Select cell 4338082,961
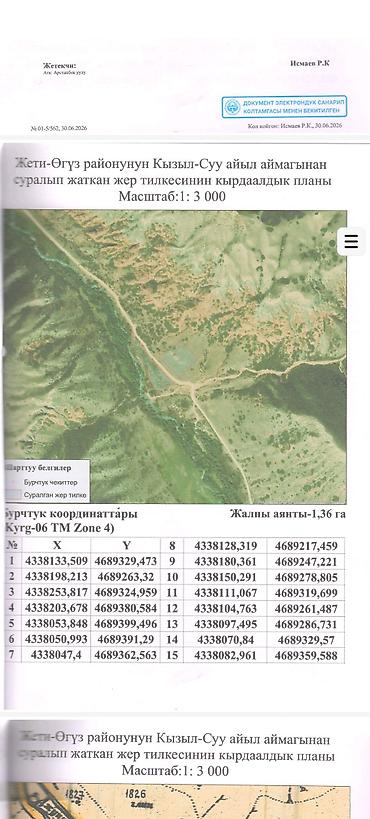The height and width of the screenshot is (819, 370). coord(225,656)
